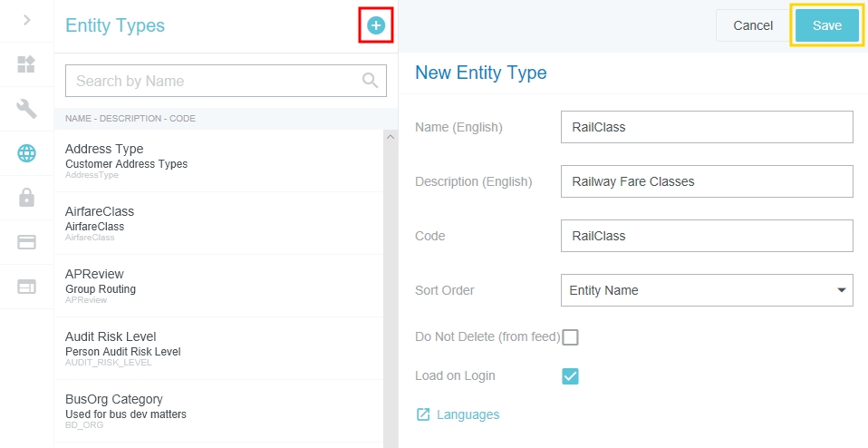Open the Languages link
This screenshot has height=448, width=868.
point(467,414)
